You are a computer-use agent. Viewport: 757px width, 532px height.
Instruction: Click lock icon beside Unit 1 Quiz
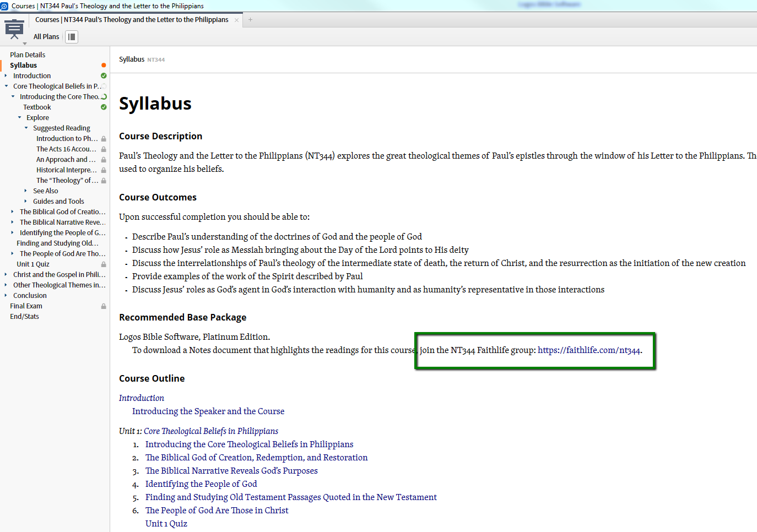click(104, 264)
